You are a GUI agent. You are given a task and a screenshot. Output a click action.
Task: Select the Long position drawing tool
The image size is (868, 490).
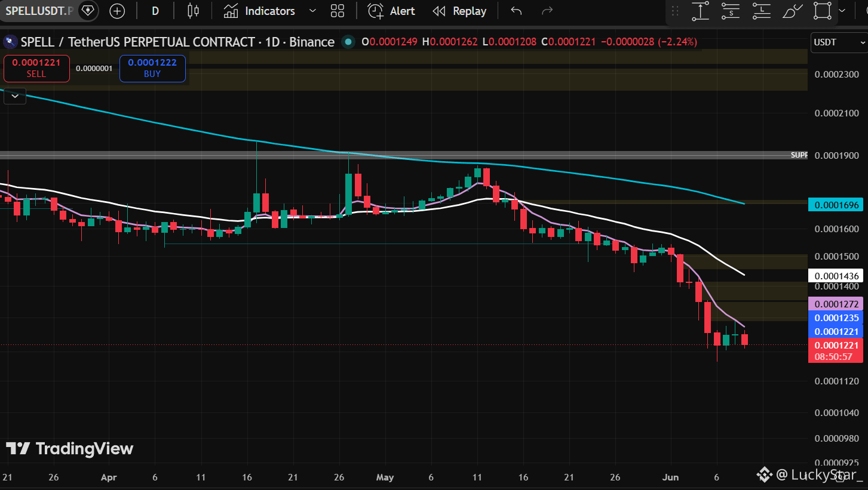pos(761,11)
